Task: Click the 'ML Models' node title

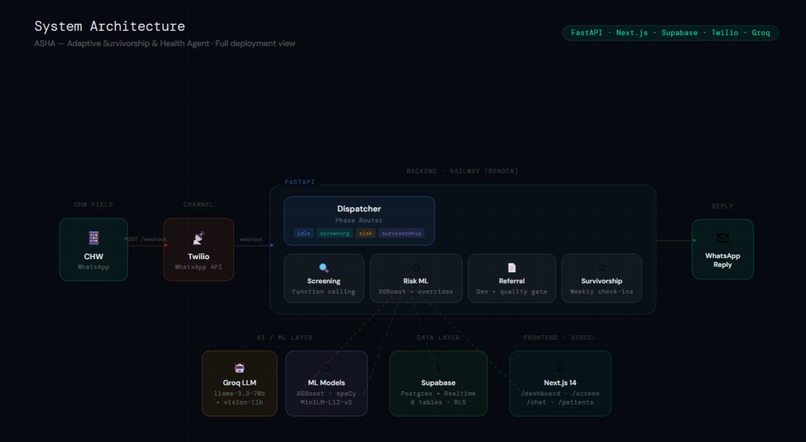Action: [x=326, y=383]
